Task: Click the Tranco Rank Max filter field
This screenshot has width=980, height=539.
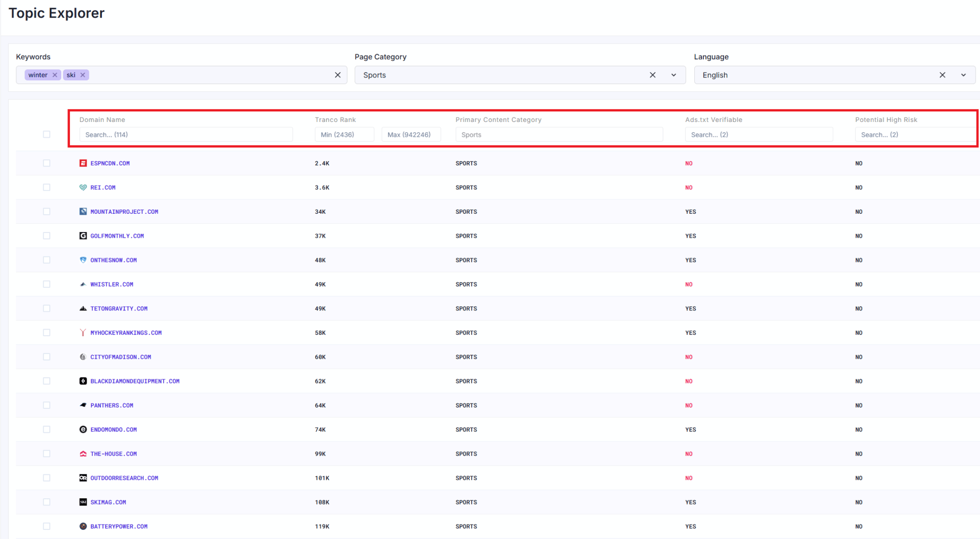Action: [411, 134]
